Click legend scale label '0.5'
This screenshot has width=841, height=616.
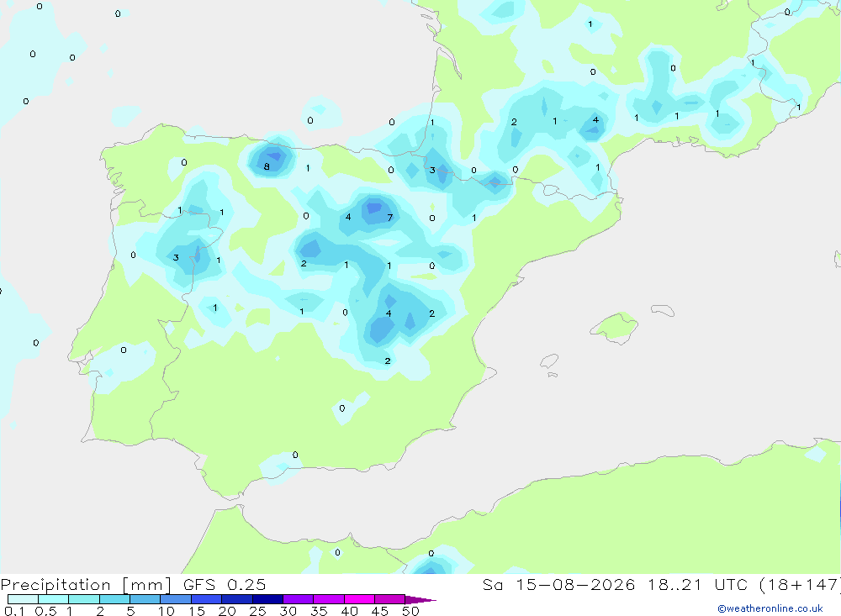(x=45, y=611)
